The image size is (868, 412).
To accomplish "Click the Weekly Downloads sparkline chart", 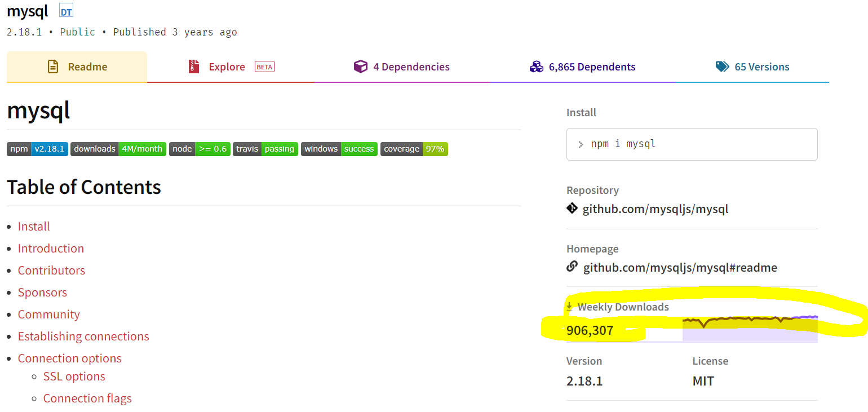I will tap(750, 328).
